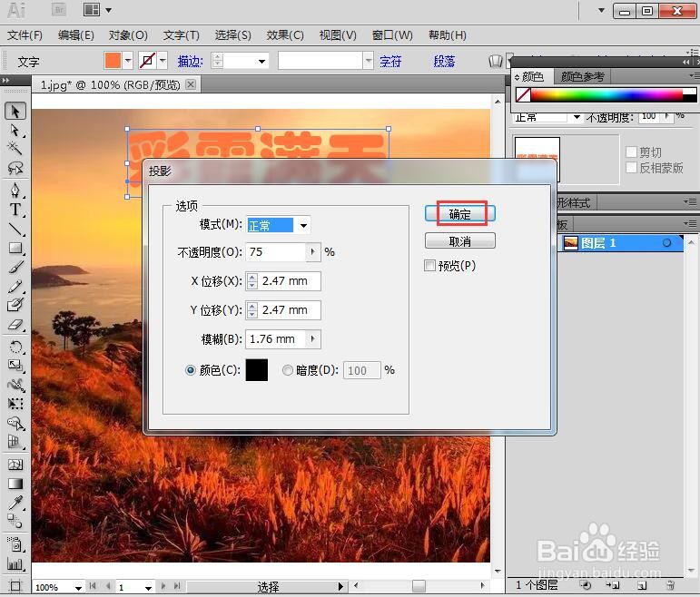700x597 pixels.
Task: Select the Type tool
Action: 15,209
